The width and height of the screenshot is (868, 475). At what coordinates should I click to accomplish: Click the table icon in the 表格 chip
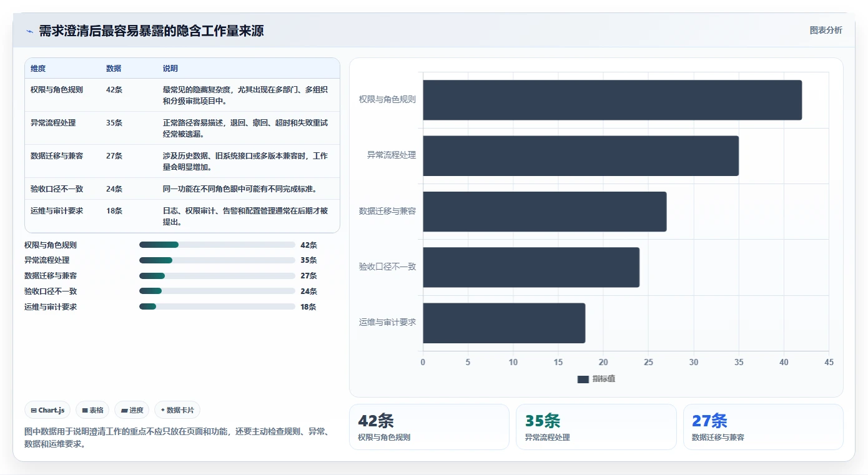pyautogui.click(x=85, y=410)
